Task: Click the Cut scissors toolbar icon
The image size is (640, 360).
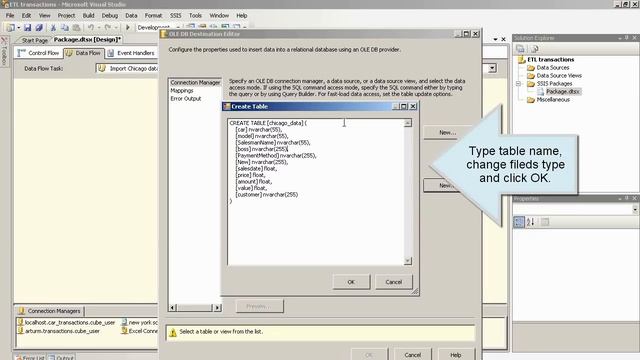Action: pos(53,28)
